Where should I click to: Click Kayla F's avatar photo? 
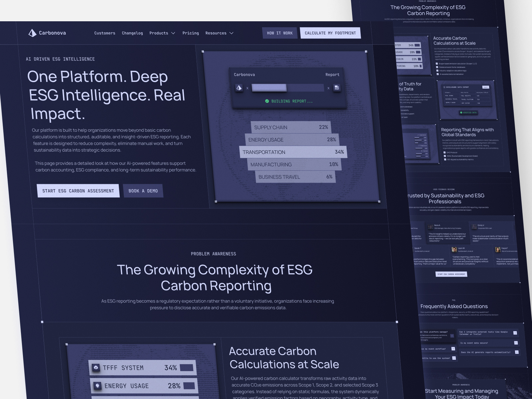[x=498, y=250]
